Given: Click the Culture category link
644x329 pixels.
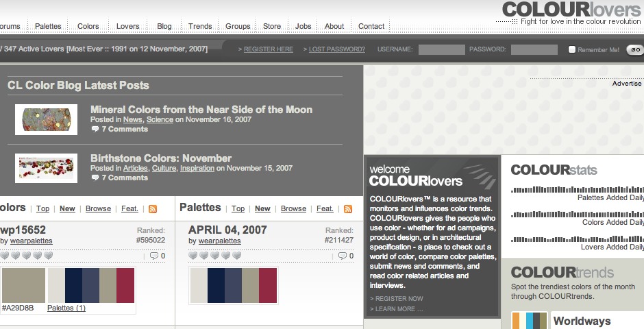Looking at the screenshot, I should pyautogui.click(x=164, y=168).
